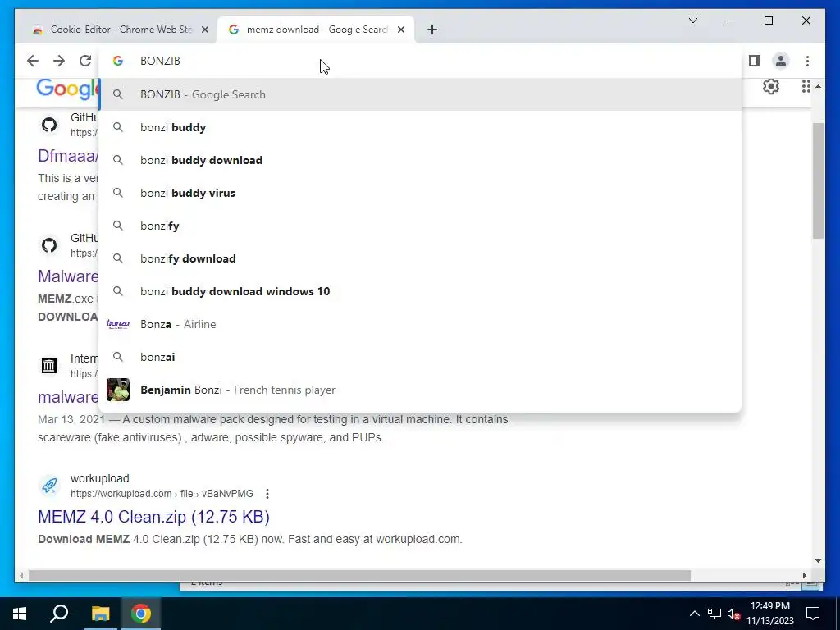Click the scrollbar down arrow

tap(818, 561)
